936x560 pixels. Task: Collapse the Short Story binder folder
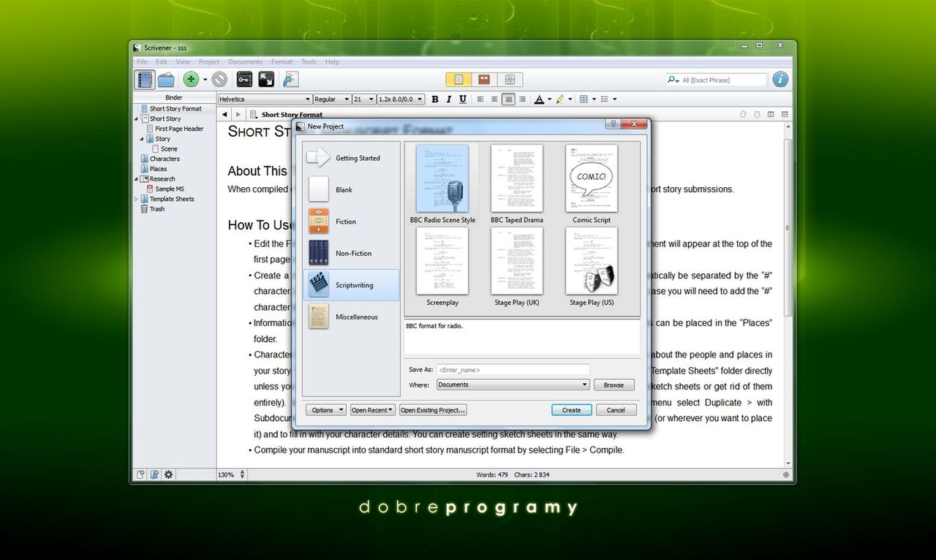[x=136, y=118]
